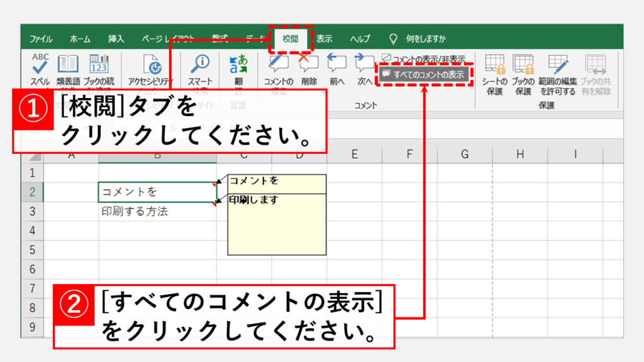Select cell containing 印刷する方法
Image resolution: width=644 pixels, height=362 pixels.
coord(157,212)
